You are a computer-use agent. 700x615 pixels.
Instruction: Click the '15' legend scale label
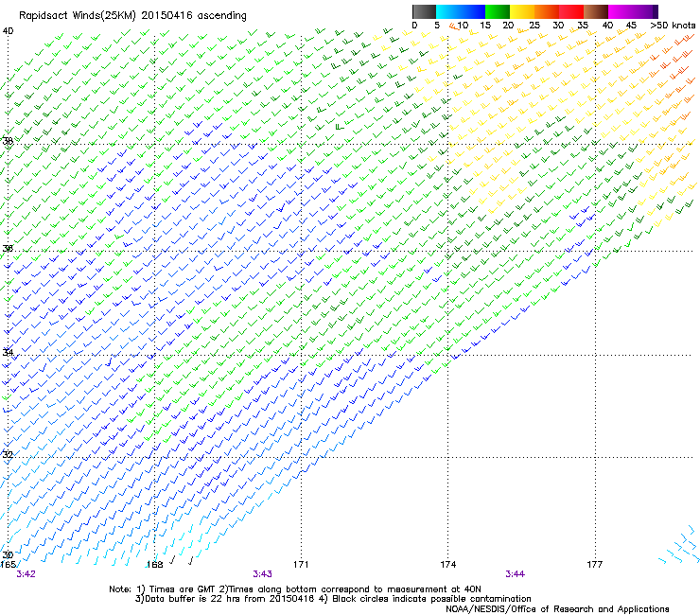485,26
